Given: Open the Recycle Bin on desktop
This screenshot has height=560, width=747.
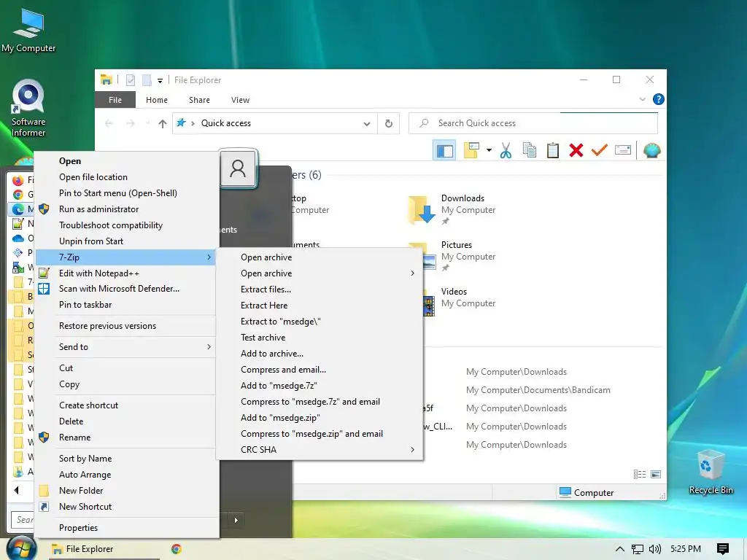Looking at the screenshot, I should click(711, 472).
